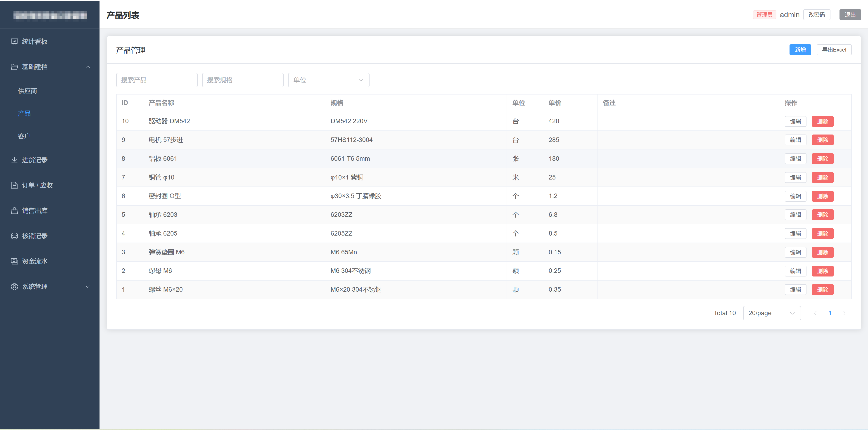Click the admin username text

click(790, 14)
